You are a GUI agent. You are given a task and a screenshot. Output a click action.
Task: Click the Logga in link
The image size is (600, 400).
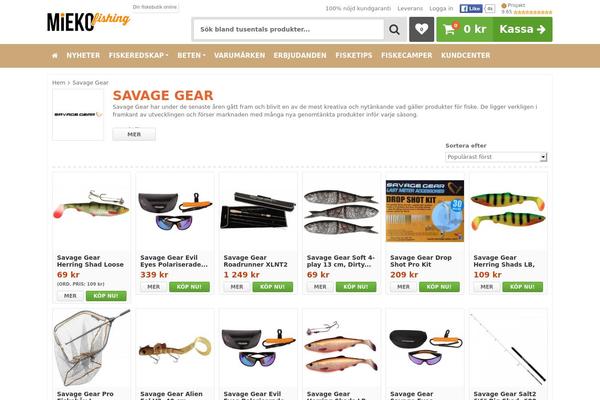click(441, 8)
